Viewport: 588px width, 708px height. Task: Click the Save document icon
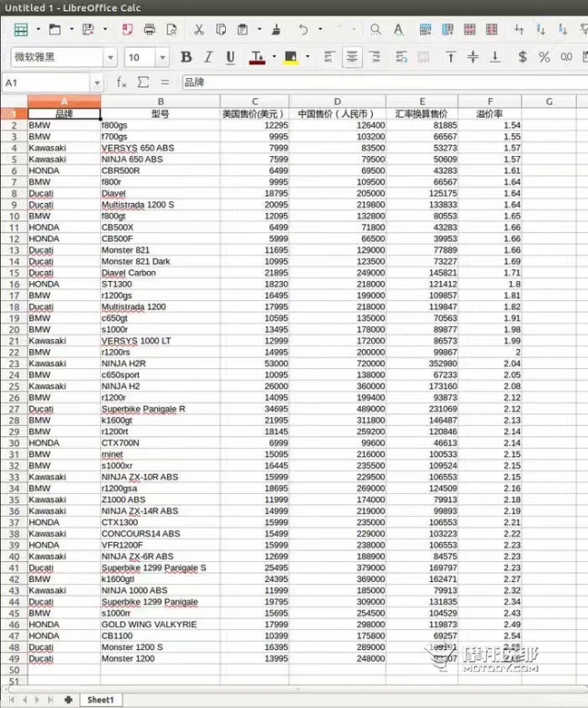point(88,29)
